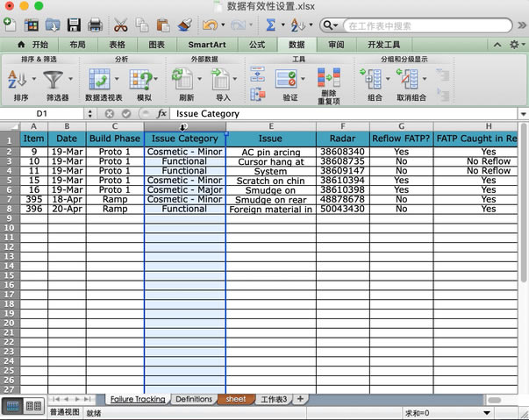Image resolution: width=529 pixels, height=420 pixels.
Task: Switch to Normal view button in status bar
Action: (x=12, y=406)
